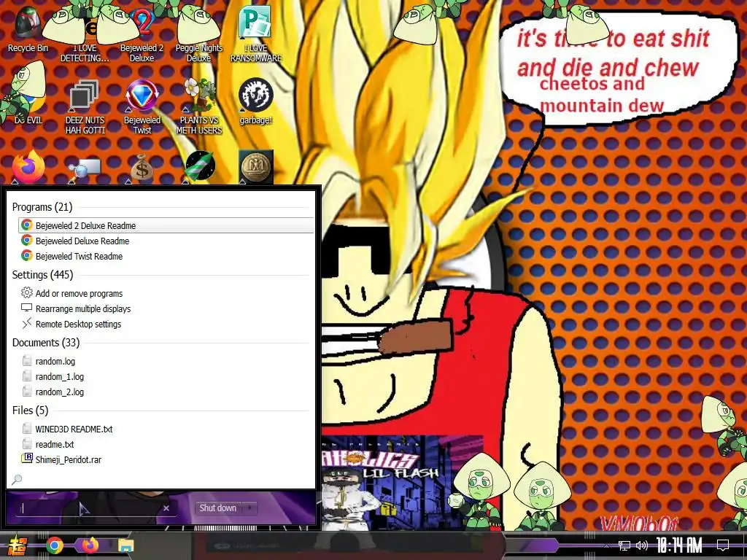
Task: Open Bejeweled Twist Readme result
Action: [166, 256]
